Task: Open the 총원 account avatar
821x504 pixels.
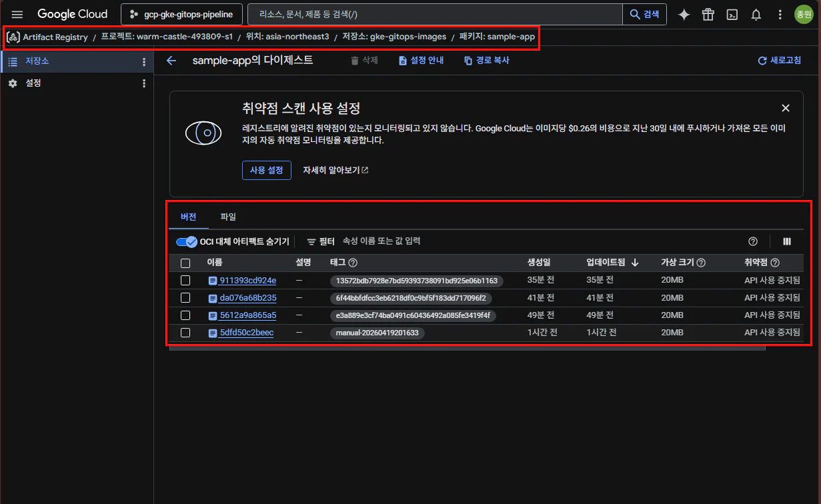Action: point(804,14)
